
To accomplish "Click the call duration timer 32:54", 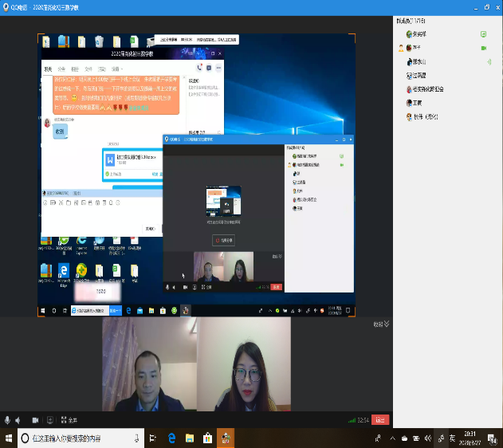I will [x=363, y=420].
